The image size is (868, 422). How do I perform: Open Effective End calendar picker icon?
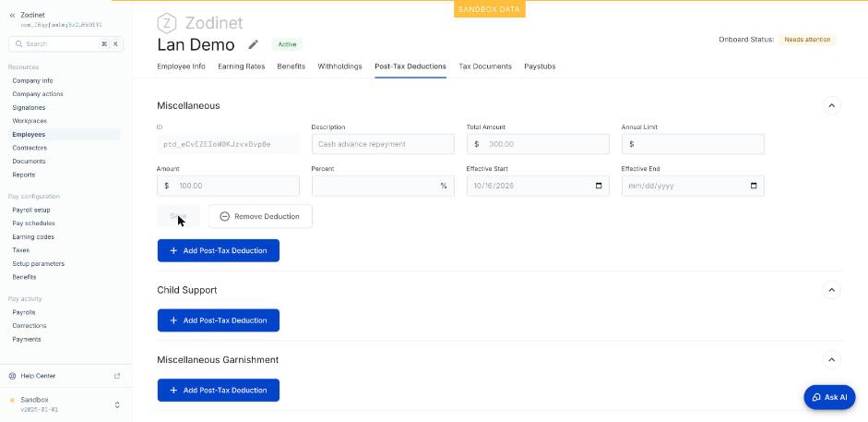tap(754, 187)
